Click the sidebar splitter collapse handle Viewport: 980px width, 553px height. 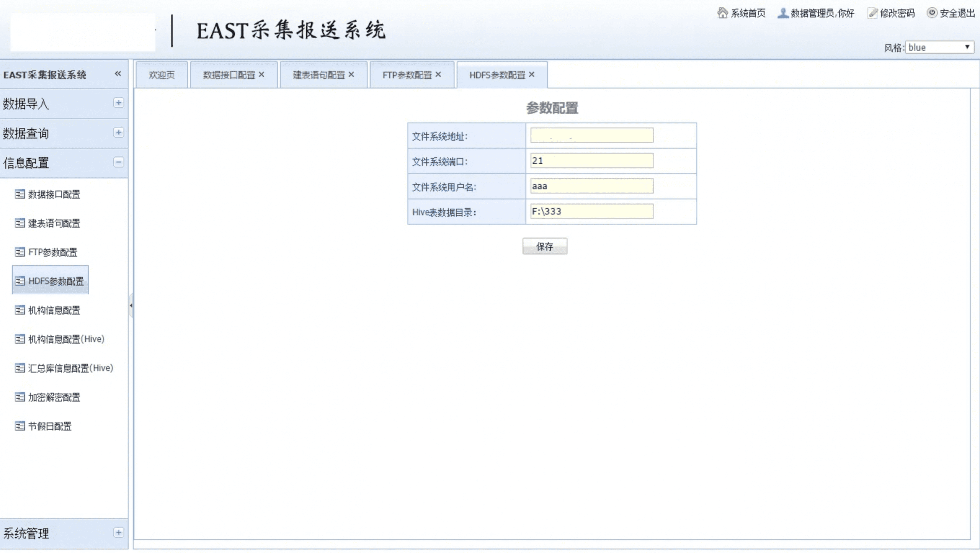coord(131,305)
